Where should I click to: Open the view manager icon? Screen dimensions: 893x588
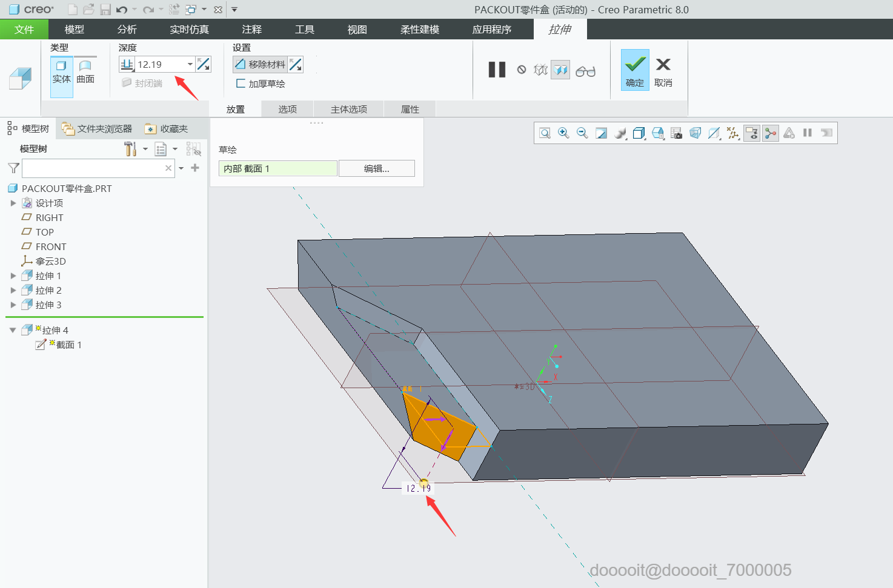(676, 133)
